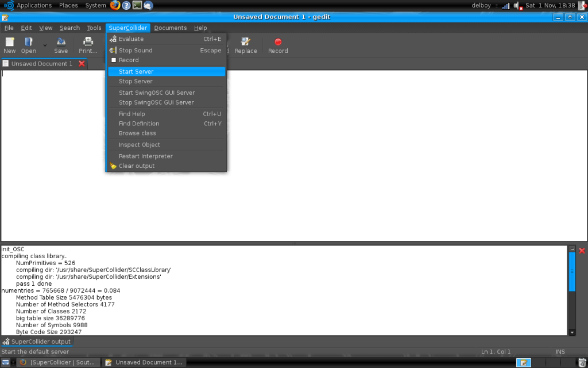Open the System menu in the top panel

pos(96,5)
